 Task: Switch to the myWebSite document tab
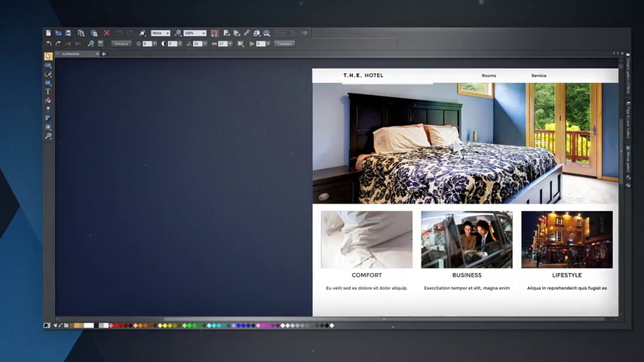point(72,54)
